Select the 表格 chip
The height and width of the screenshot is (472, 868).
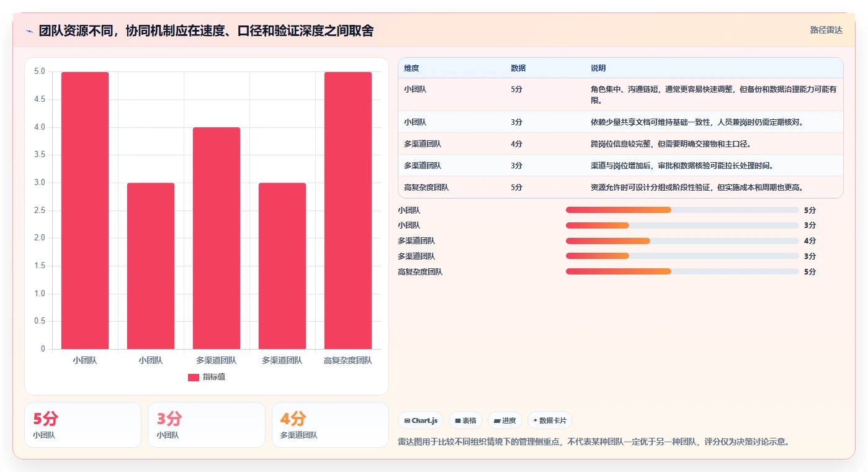point(465,420)
